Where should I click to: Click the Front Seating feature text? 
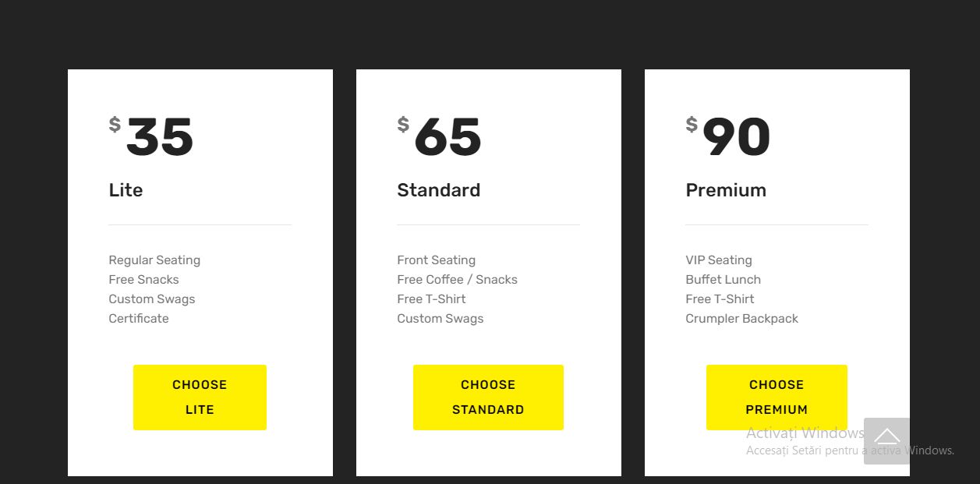point(436,260)
